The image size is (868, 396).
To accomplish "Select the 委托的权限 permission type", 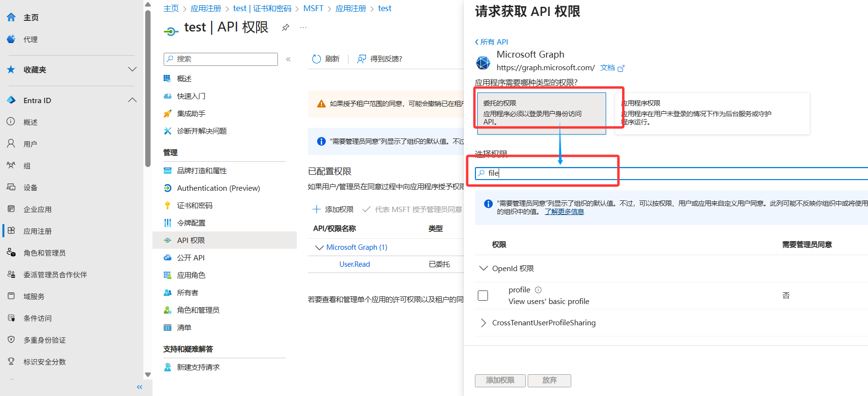I will click(541, 113).
